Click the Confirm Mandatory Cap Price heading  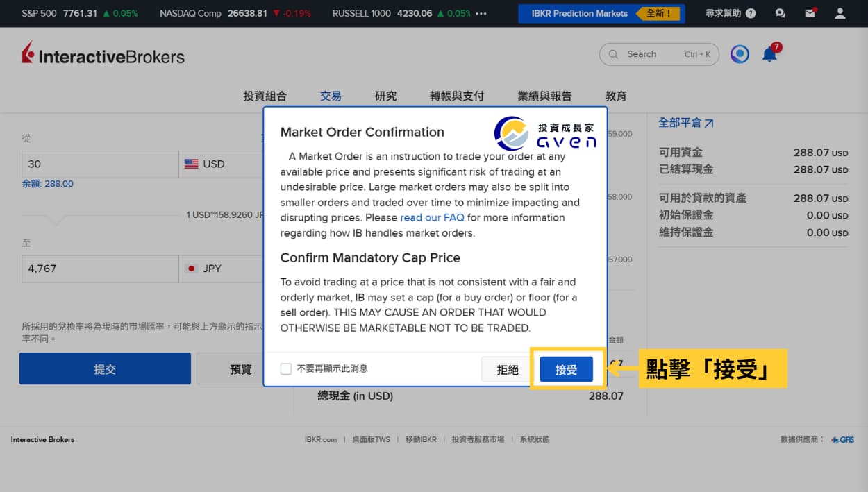pos(370,257)
